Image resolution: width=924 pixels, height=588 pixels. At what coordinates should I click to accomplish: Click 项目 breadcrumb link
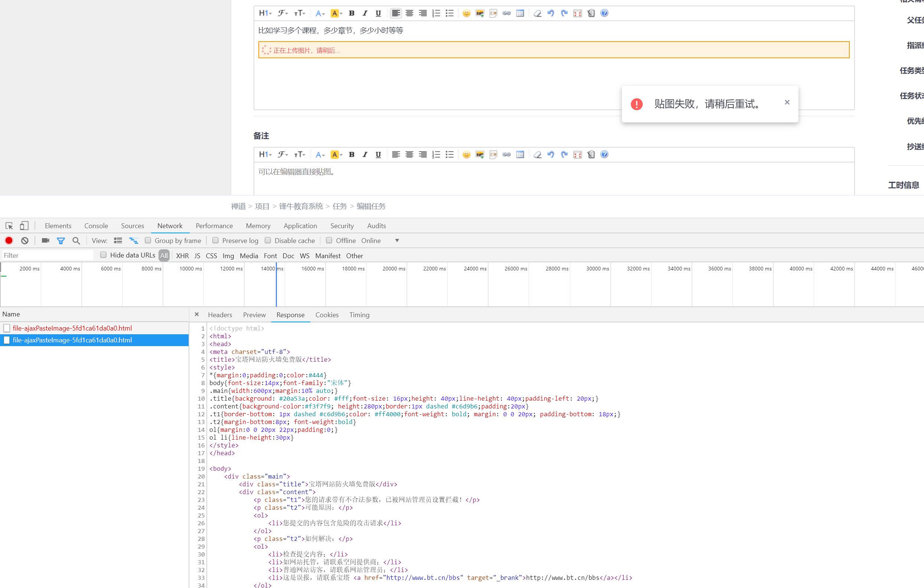coord(262,206)
